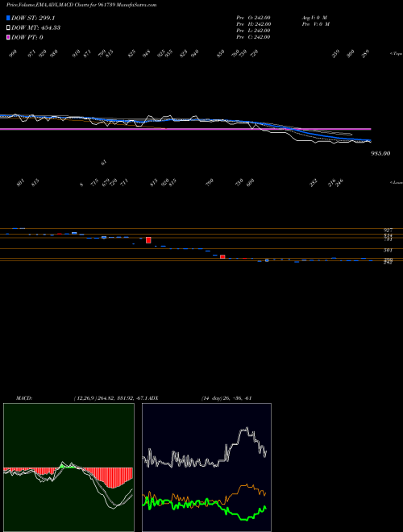The image size is (403, 532).
Task: Click the thick blue EMA line's right end
Action: pos(368,140)
